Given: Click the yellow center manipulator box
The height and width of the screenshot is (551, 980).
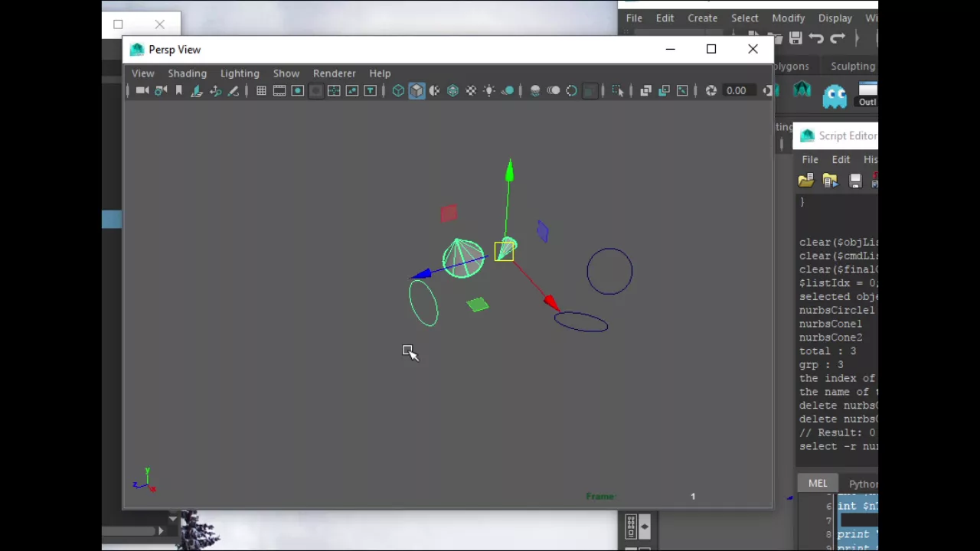Looking at the screenshot, I should pos(504,252).
